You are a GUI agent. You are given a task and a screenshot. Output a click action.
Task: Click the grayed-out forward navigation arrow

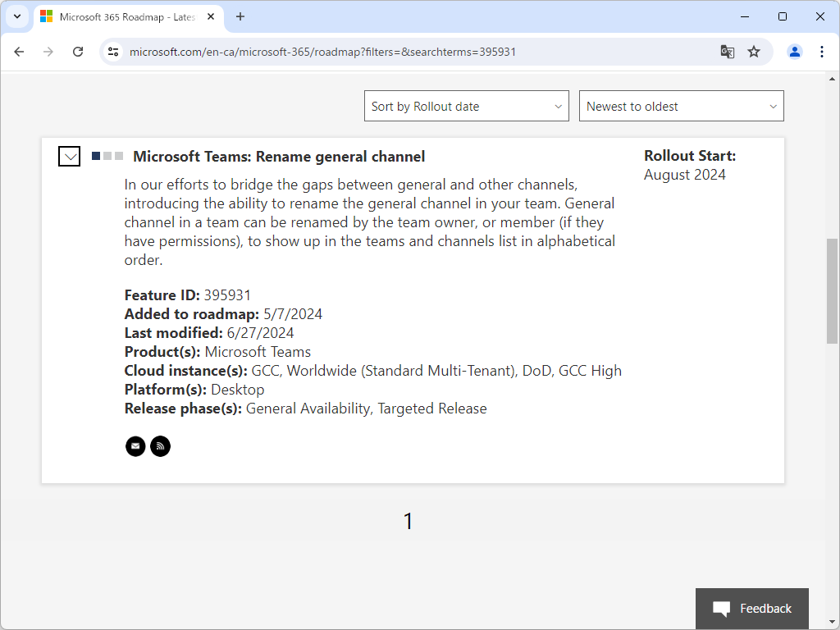click(x=48, y=51)
